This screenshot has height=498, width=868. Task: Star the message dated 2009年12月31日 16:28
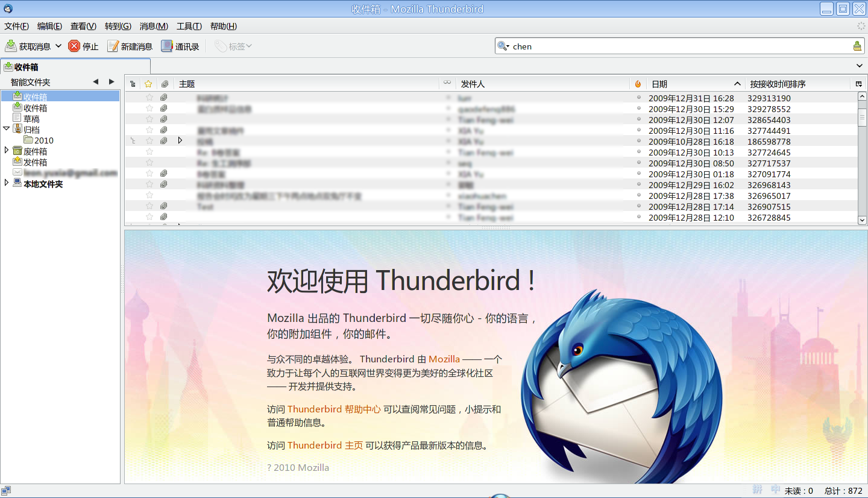point(149,98)
